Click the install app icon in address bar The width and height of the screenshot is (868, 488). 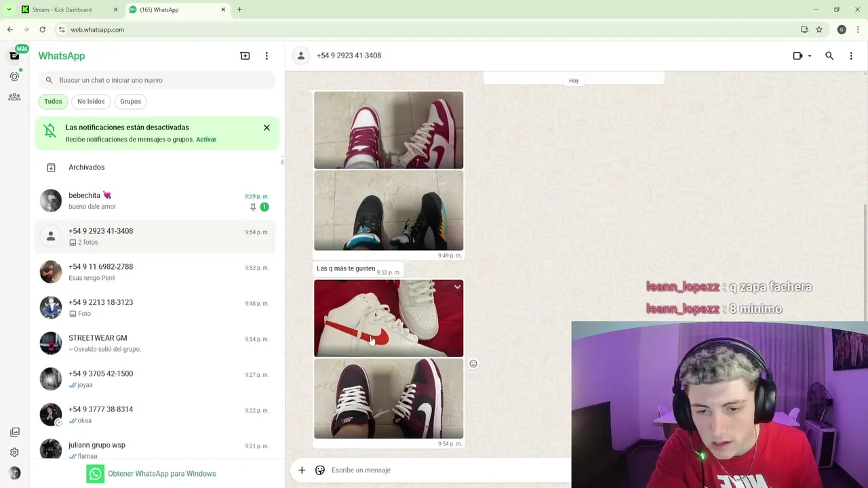coord(804,29)
